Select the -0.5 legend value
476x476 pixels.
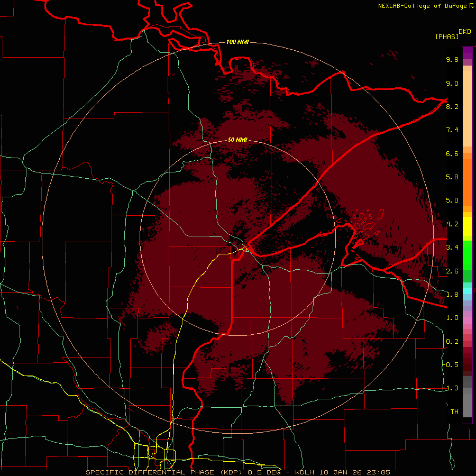451,365
